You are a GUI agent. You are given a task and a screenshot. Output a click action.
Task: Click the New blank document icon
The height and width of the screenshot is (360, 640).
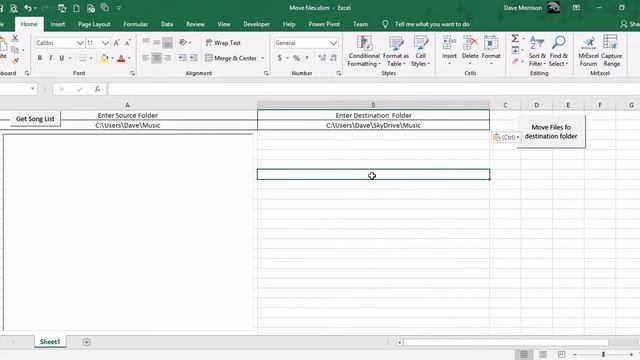pyautogui.click(x=76, y=8)
